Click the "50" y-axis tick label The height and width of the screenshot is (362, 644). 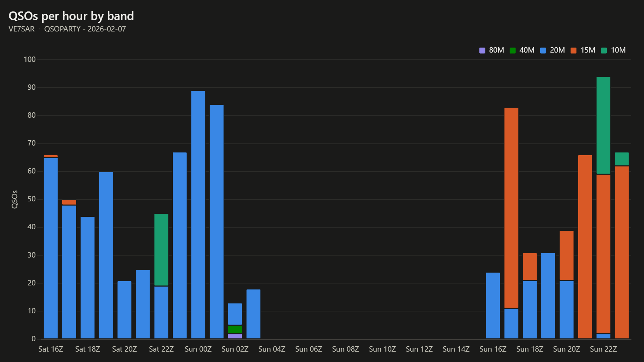tap(32, 199)
